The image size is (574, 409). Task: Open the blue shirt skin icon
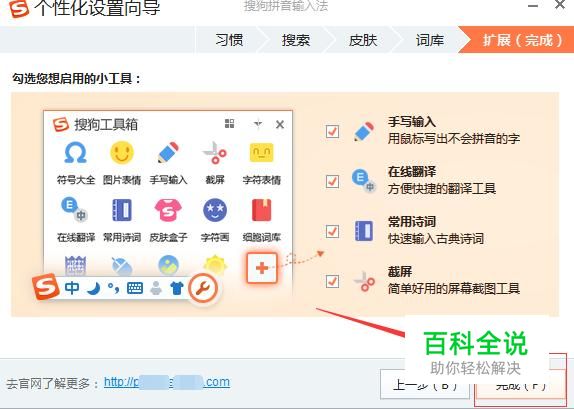click(177, 289)
